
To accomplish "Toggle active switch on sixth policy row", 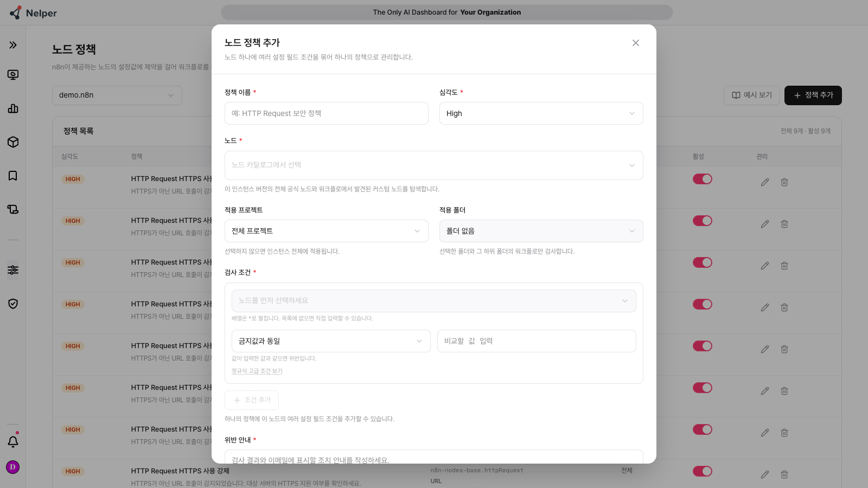I will [703, 388].
